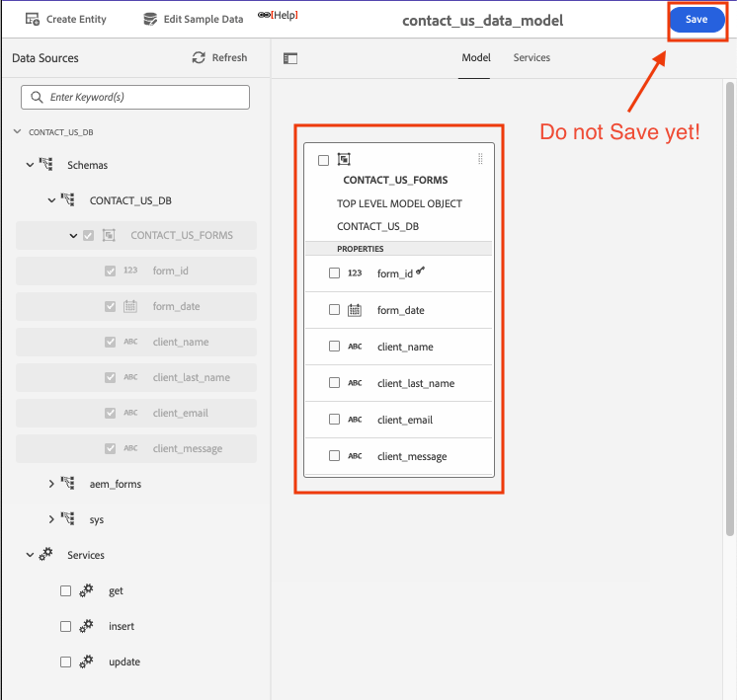The image size is (737, 700).
Task: Check form_id property checkbox in card
Action: coord(334,272)
